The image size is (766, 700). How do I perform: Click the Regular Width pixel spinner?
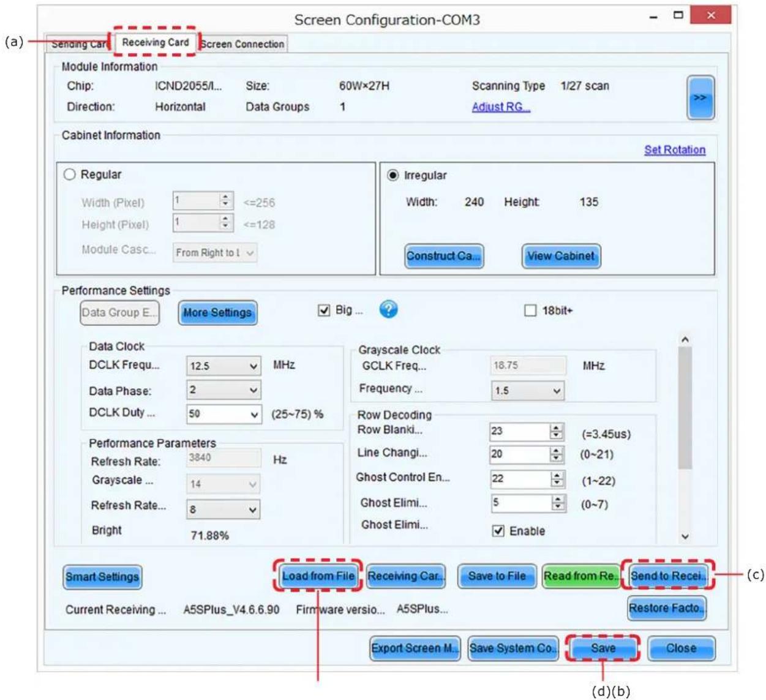[225, 201]
